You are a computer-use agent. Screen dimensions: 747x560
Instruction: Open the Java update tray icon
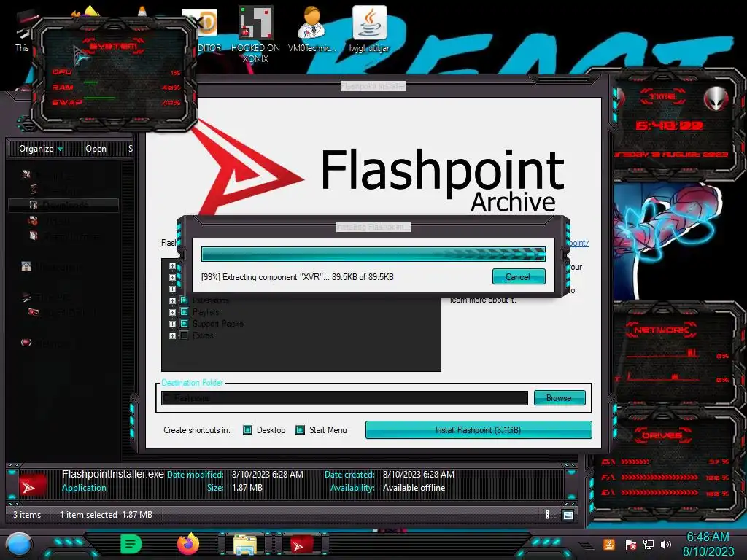click(x=609, y=544)
